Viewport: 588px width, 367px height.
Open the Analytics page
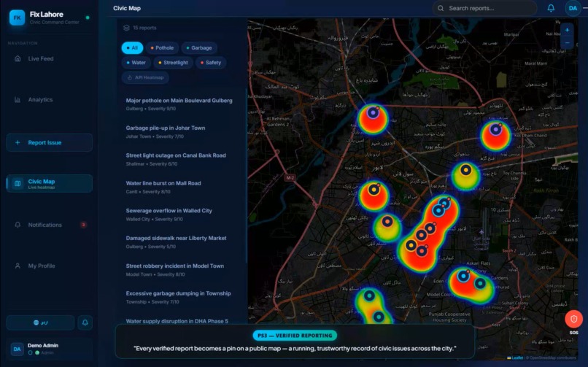[49, 100]
